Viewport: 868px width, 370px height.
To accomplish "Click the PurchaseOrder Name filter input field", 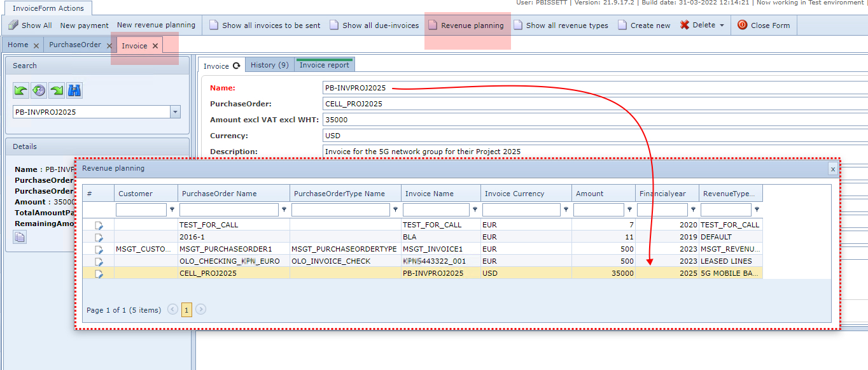I will click(229, 210).
